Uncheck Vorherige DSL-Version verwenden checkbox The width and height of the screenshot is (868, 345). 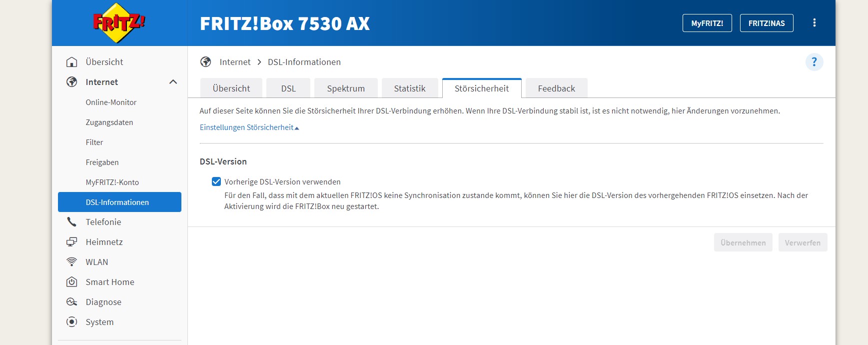point(216,181)
